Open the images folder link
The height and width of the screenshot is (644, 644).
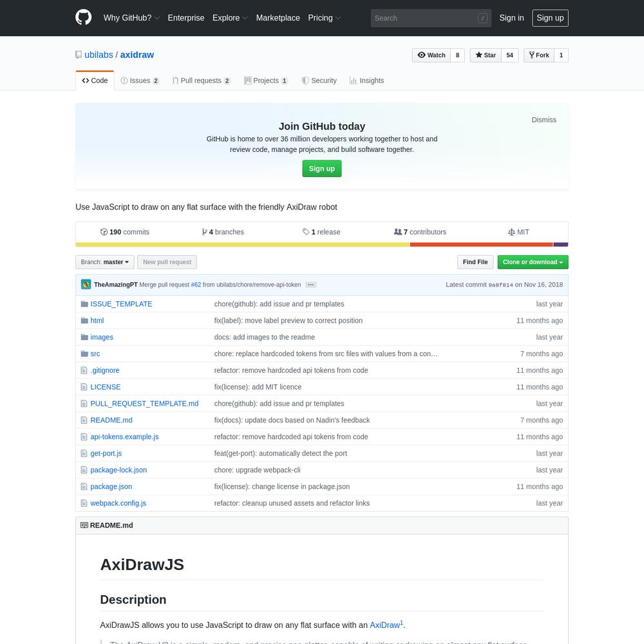click(x=102, y=337)
